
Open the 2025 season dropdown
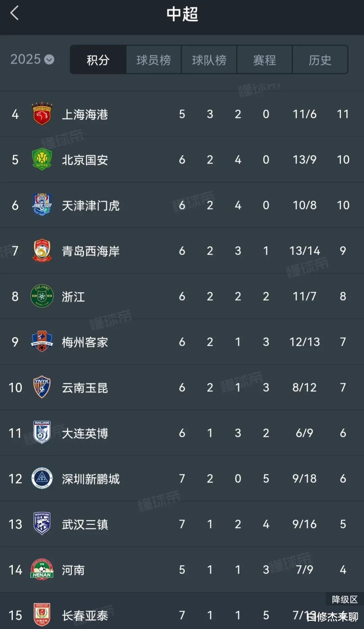[32, 60]
